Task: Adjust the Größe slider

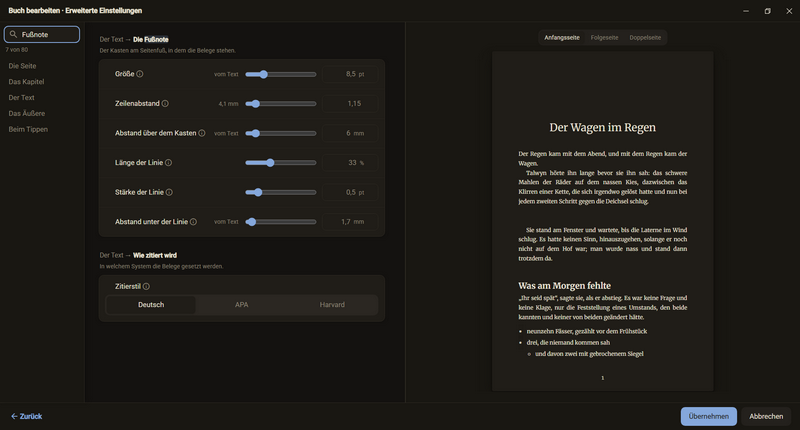Action: 281,74
